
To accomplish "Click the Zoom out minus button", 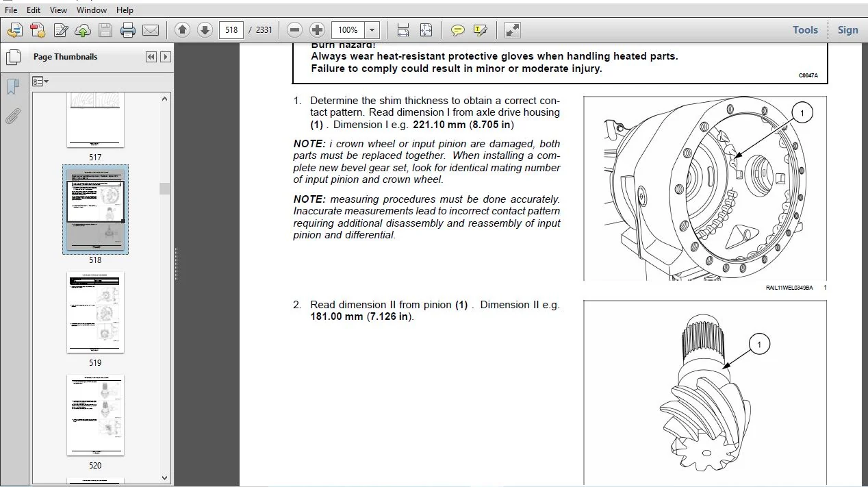I will click(294, 30).
